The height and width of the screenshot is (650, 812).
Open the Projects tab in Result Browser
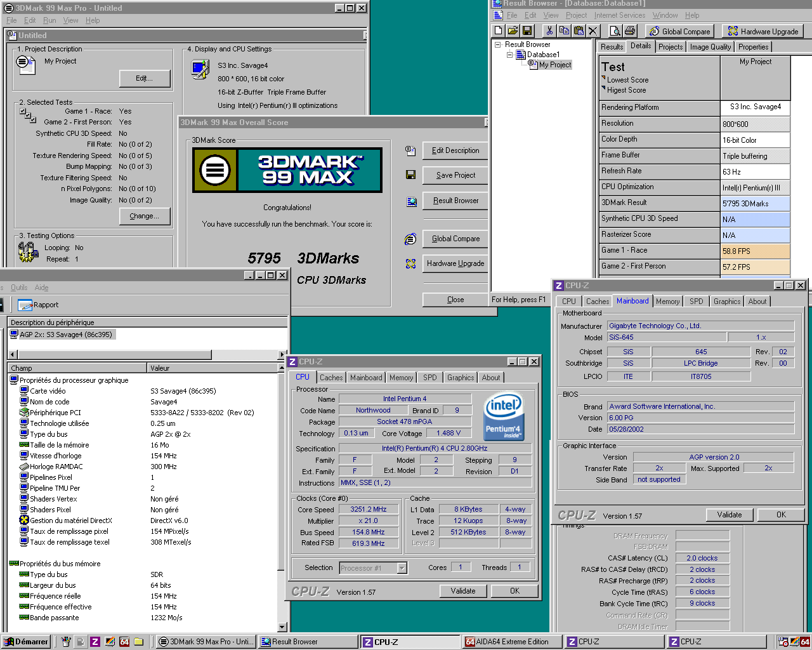pos(671,47)
